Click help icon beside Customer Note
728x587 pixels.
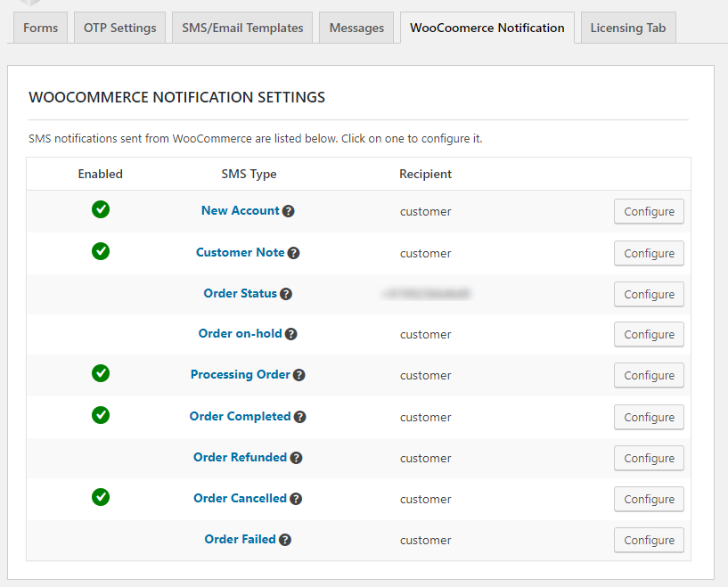[294, 253]
